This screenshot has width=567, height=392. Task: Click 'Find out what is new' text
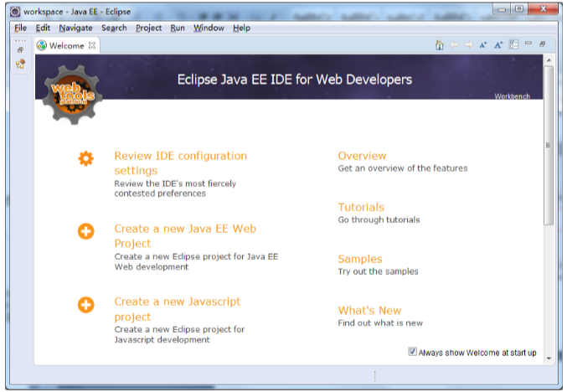380,323
